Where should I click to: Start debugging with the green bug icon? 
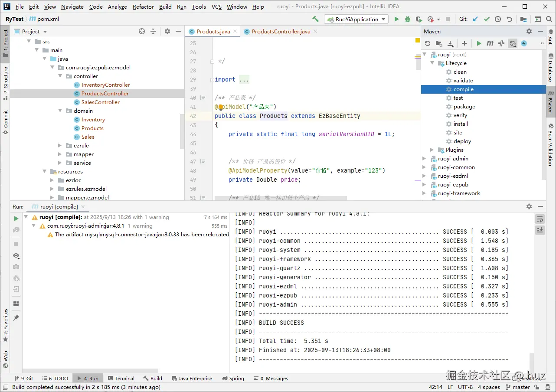[x=407, y=19]
